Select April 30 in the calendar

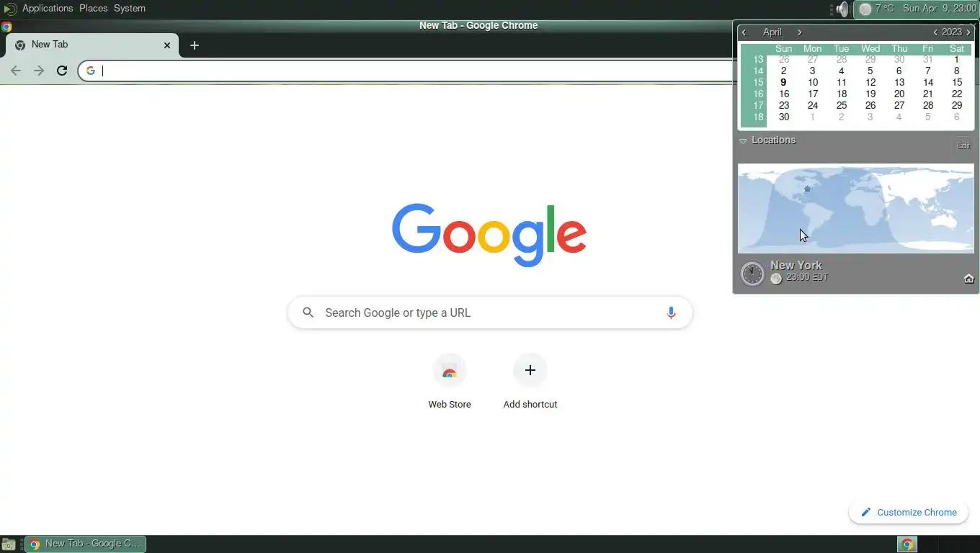[x=784, y=117]
